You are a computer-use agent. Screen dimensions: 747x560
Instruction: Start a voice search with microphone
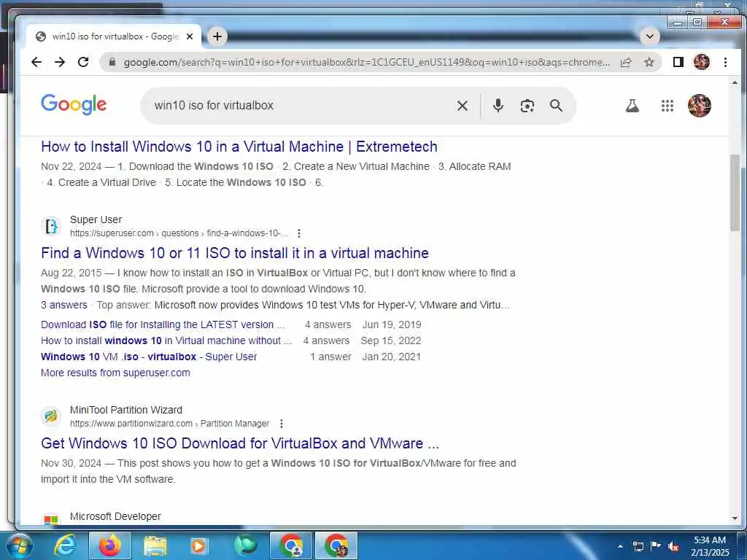click(x=498, y=106)
